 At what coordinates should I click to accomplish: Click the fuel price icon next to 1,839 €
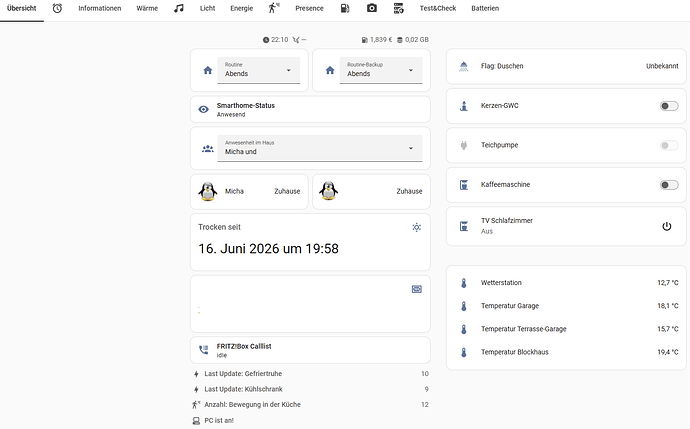point(364,40)
